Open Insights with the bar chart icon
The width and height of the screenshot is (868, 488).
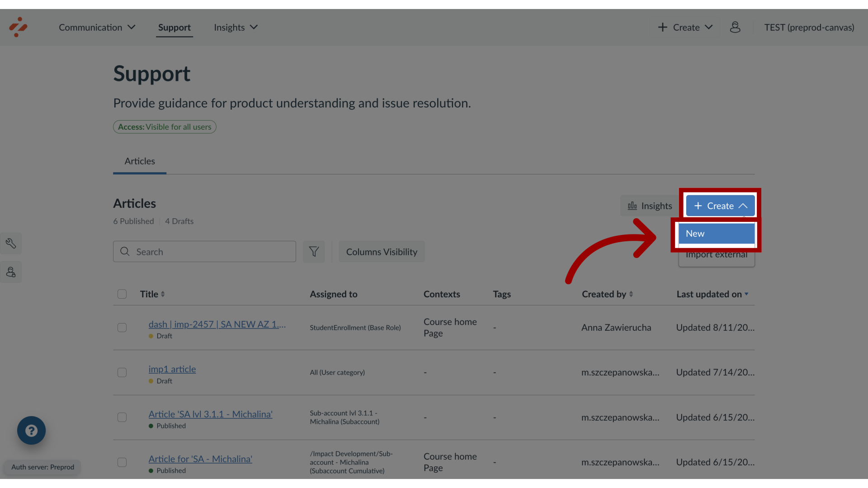pos(650,206)
